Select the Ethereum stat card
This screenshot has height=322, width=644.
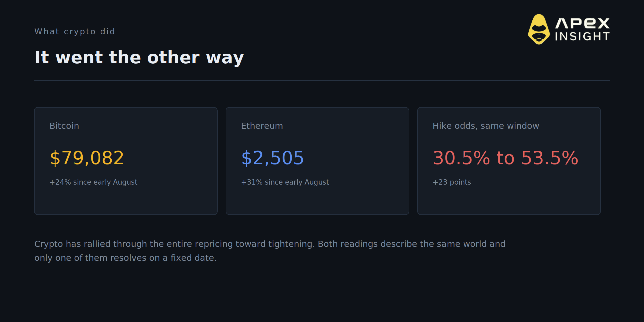pyautogui.click(x=317, y=161)
